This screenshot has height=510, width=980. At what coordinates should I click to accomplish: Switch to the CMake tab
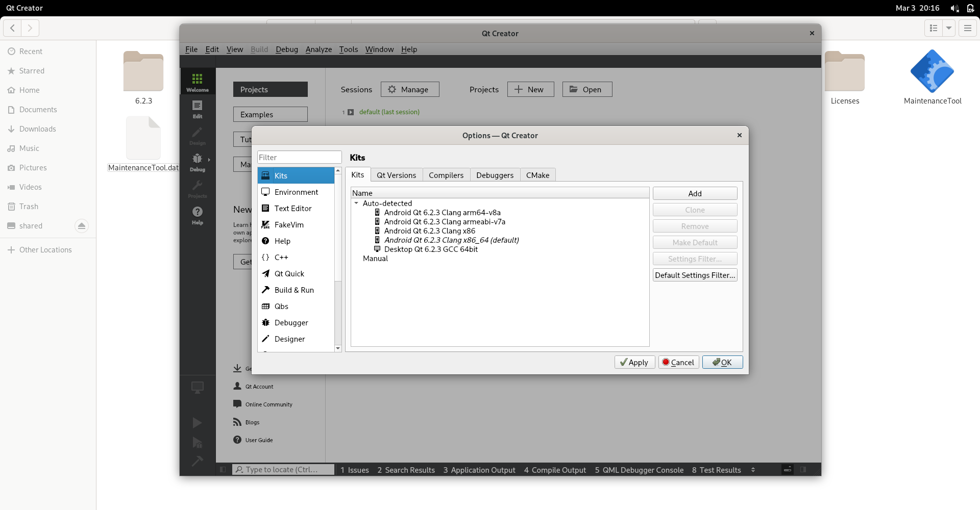[538, 175]
